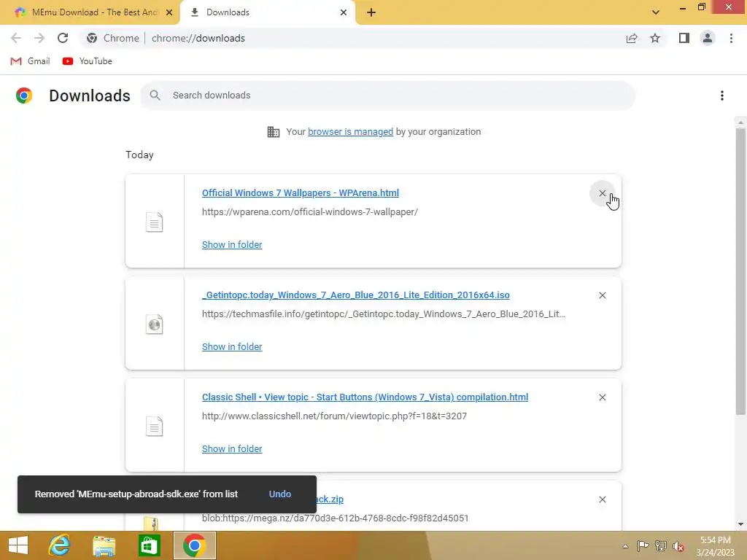Bookmark this page with the star icon
This screenshot has height=560, width=747.
click(655, 38)
